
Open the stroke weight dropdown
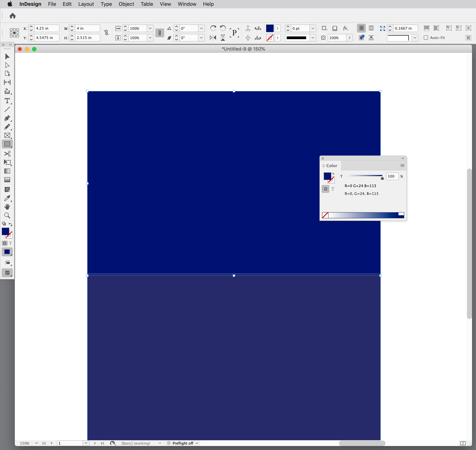tap(312, 28)
